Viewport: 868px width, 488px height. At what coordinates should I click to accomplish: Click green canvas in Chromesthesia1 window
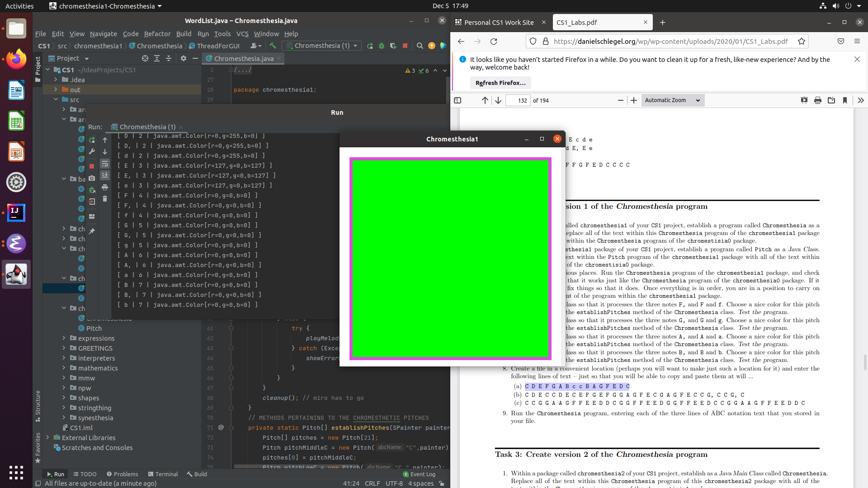point(450,258)
